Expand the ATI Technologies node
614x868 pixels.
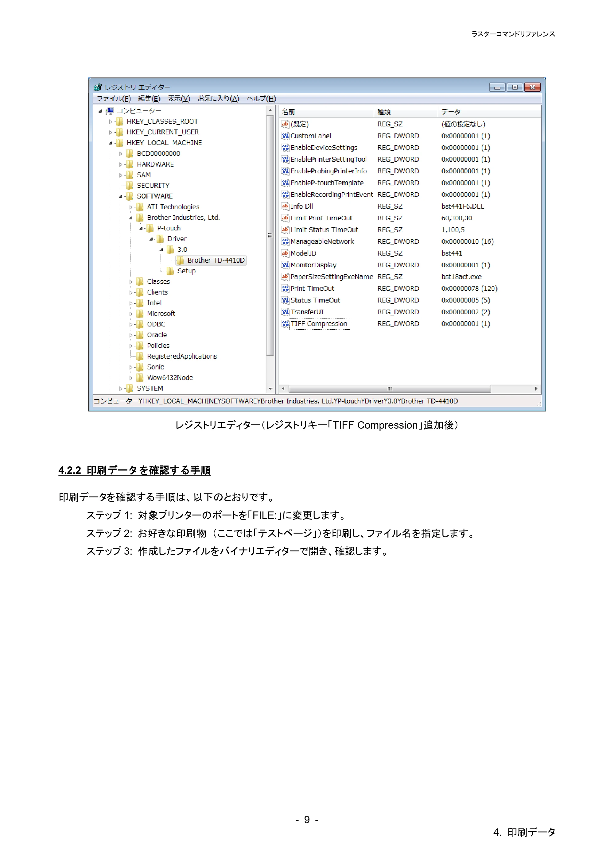tap(131, 207)
